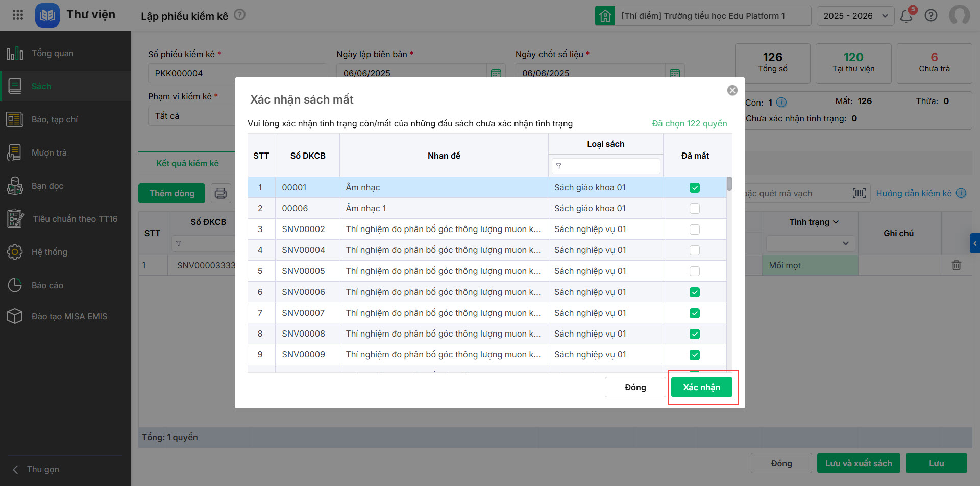Image resolution: width=980 pixels, height=486 pixels.
Task: Uncheck Đã mất for SNV00009
Action: 695,355
